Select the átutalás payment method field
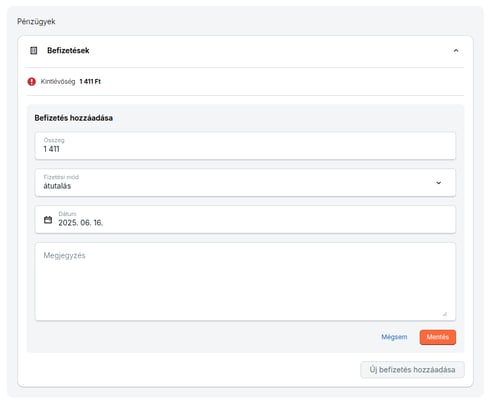 coord(245,183)
